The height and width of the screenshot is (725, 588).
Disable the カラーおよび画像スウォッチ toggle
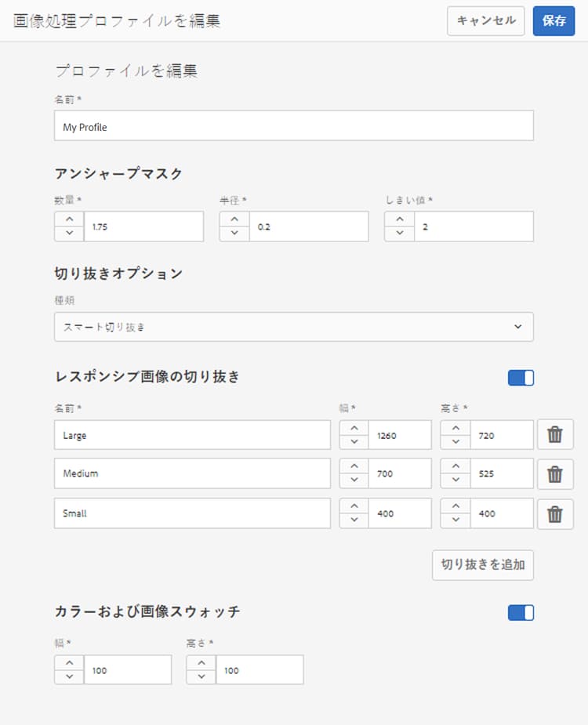coord(521,612)
